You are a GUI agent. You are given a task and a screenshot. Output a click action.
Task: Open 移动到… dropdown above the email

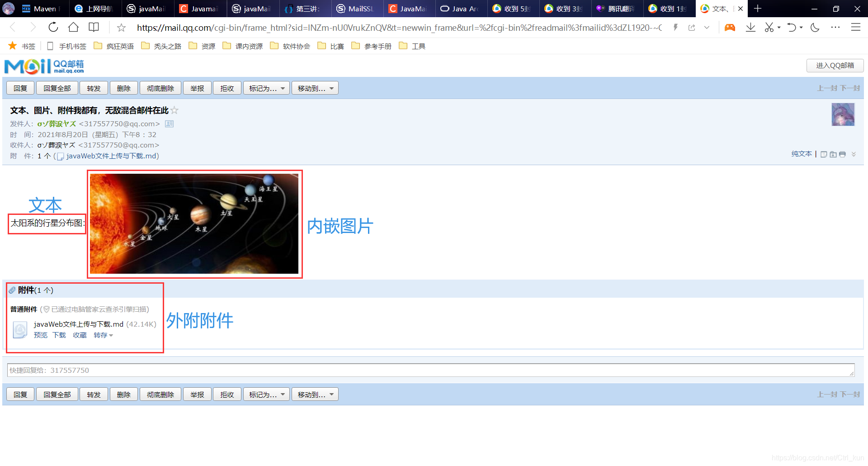coord(315,88)
